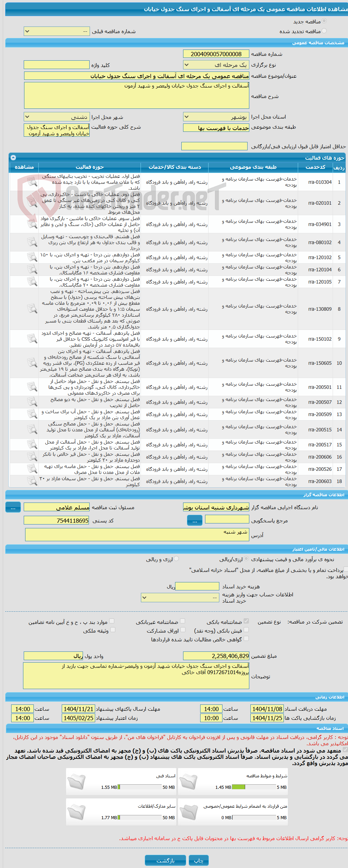Select ارزی و ریالی radio option
Screen dimensions: 348x868
pyautogui.click(x=176, y=559)
